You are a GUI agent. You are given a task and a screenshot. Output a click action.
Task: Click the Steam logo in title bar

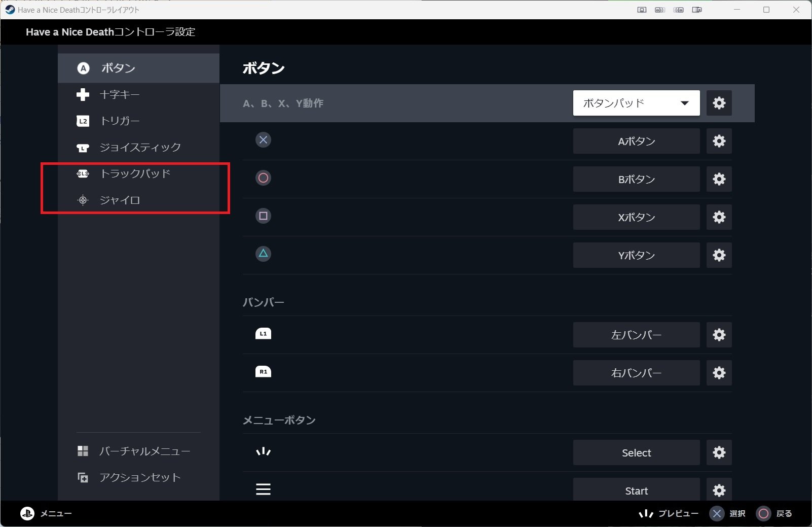click(x=10, y=10)
